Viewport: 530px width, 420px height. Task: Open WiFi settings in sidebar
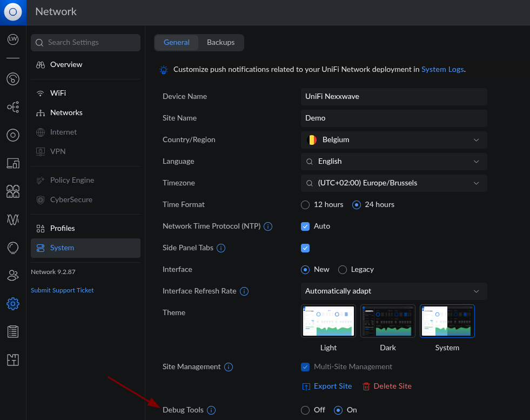[x=58, y=94]
